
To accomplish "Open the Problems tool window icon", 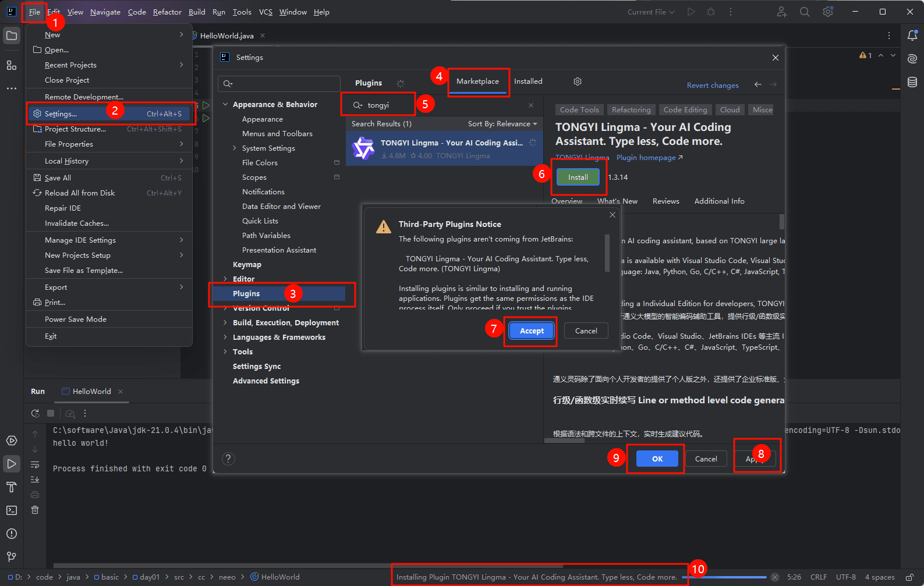I will 11,534.
